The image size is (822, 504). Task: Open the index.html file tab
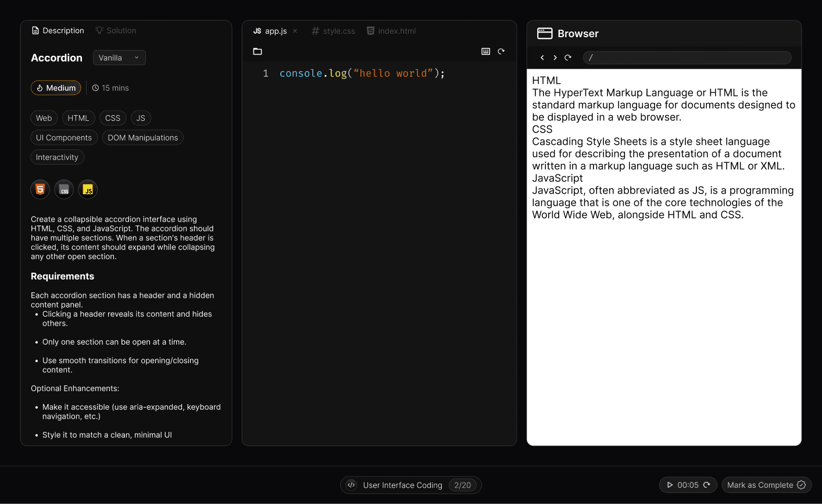coord(391,31)
